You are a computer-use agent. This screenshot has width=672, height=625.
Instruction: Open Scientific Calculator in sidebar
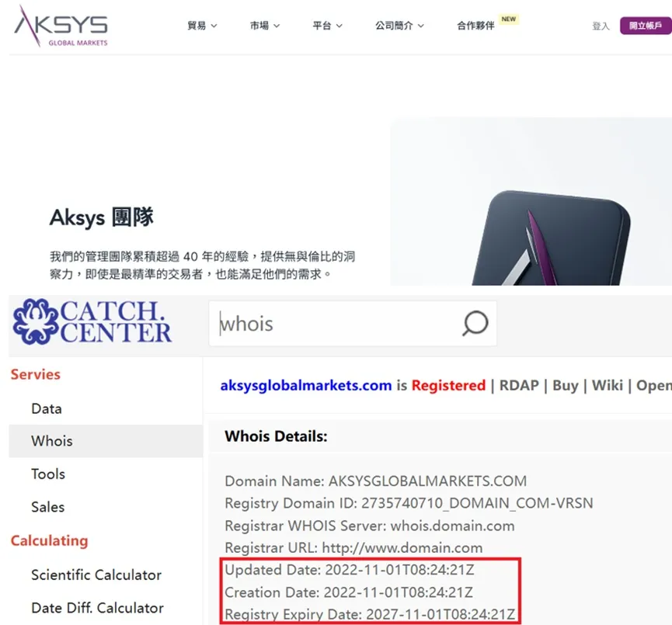click(x=96, y=575)
